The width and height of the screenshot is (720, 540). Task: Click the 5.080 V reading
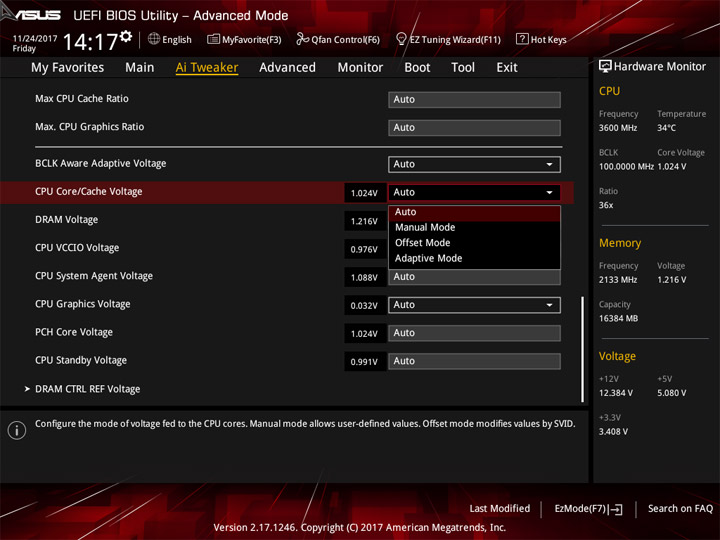672,393
